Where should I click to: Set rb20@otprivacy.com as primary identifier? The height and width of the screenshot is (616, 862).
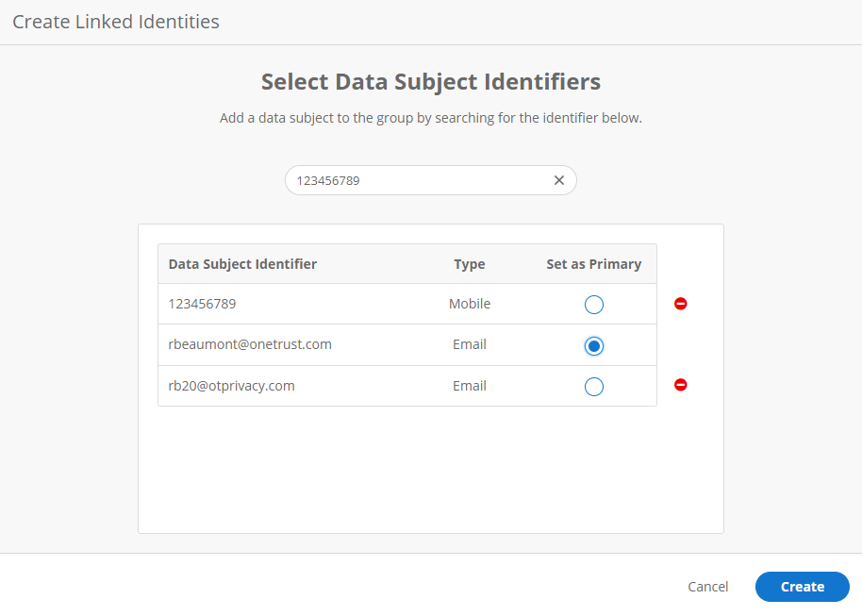click(x=593, y=386)
